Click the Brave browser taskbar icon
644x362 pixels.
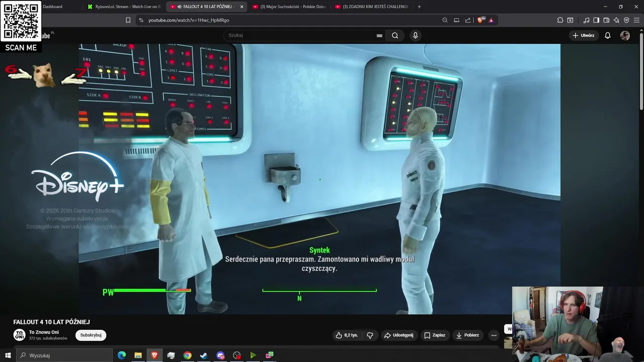[x=154, y=355]
